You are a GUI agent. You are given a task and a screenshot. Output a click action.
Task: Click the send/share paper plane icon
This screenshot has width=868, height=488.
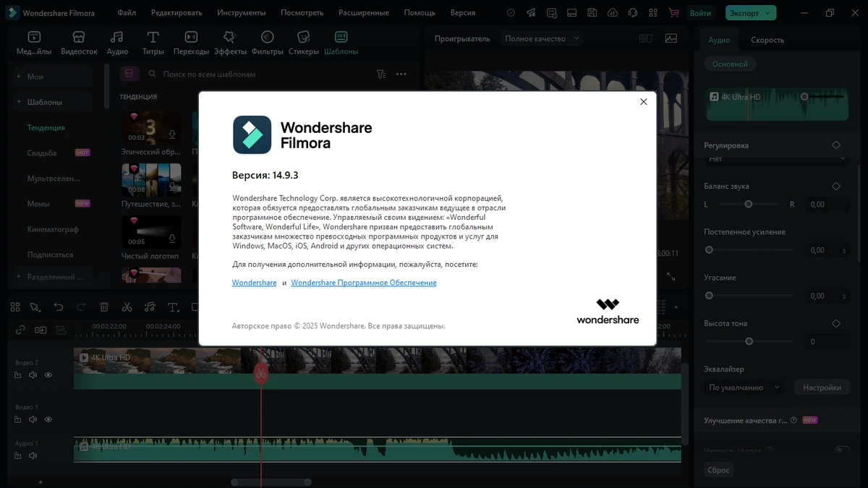pos(532,13)
